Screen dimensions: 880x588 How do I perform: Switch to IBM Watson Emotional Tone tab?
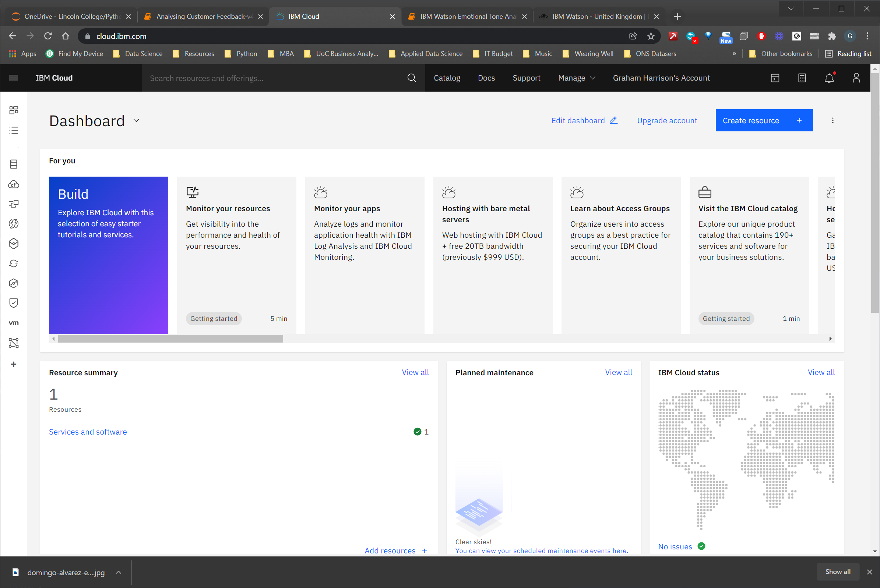[x=467, y=17]
